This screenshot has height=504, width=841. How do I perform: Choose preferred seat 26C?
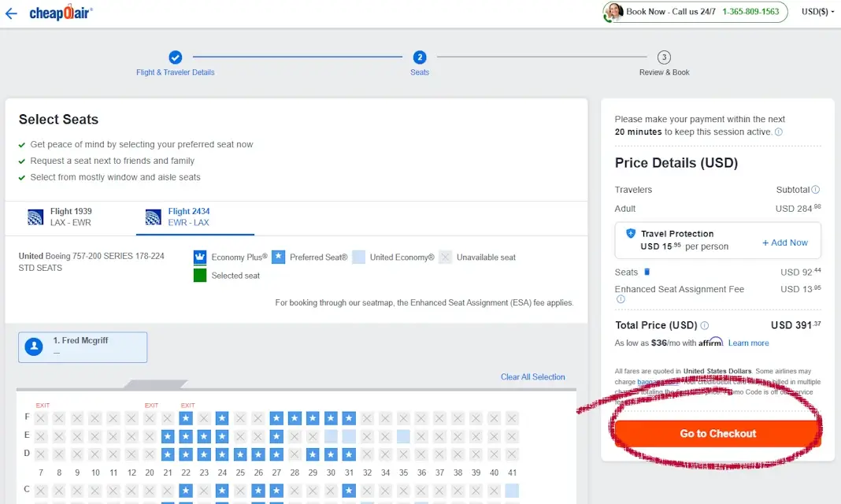258,490
